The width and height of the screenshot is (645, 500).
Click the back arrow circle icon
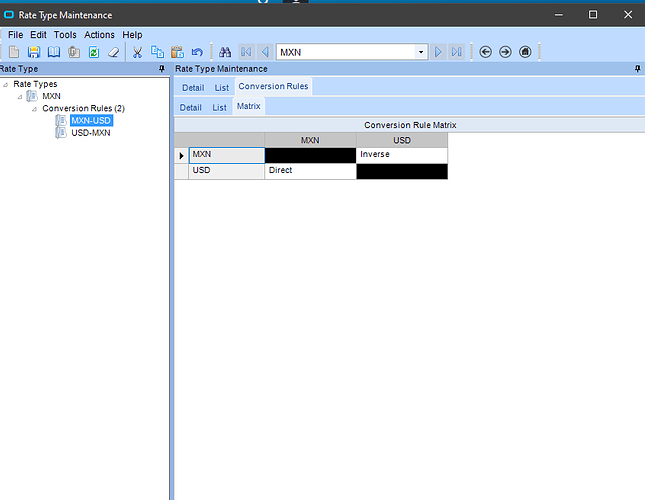485,52
